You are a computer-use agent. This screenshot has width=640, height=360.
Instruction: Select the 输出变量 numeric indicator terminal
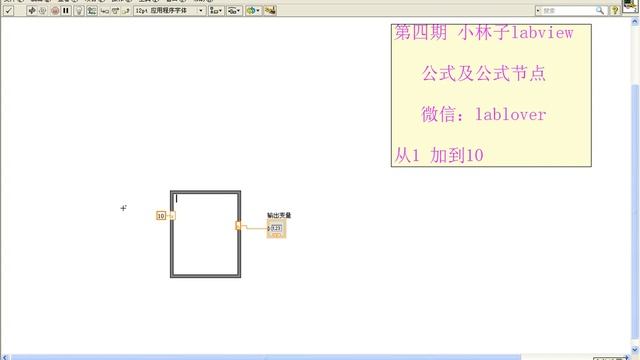pyautogui.click(x=276, y=229)
